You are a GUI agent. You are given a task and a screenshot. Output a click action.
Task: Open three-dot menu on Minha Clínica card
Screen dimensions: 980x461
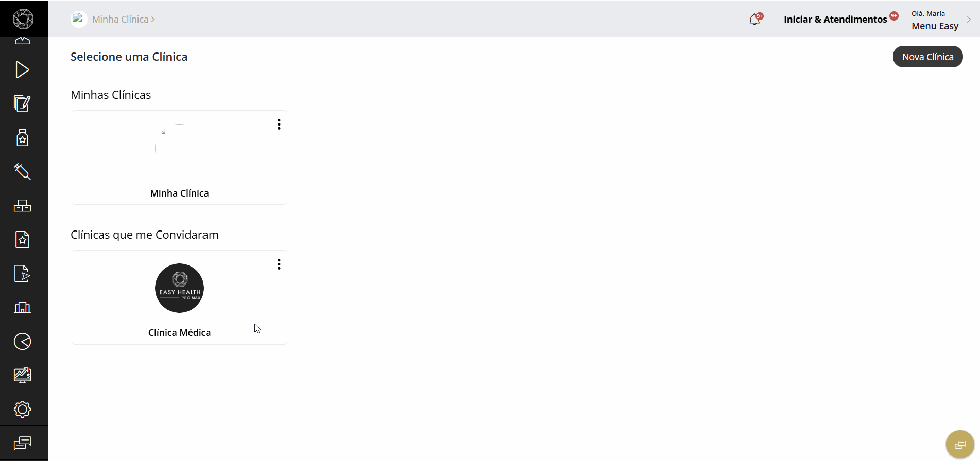click(x=279, y=124)
